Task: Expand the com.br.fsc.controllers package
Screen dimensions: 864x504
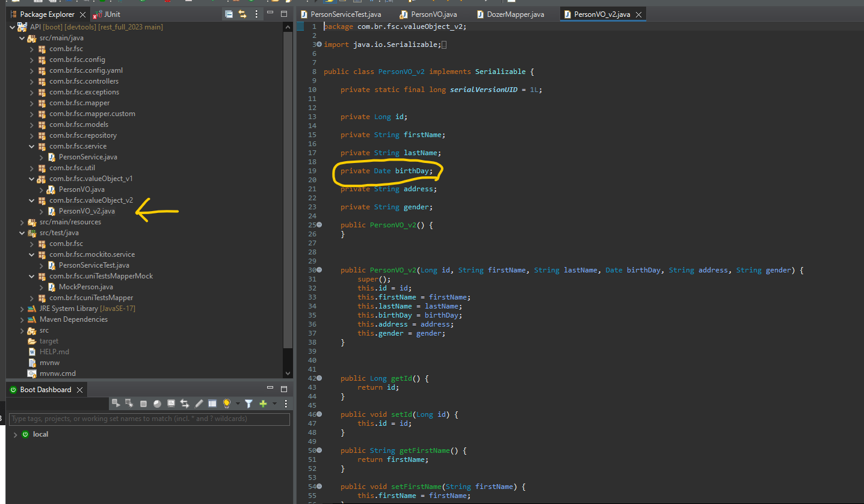Action: tap(32, 81)
